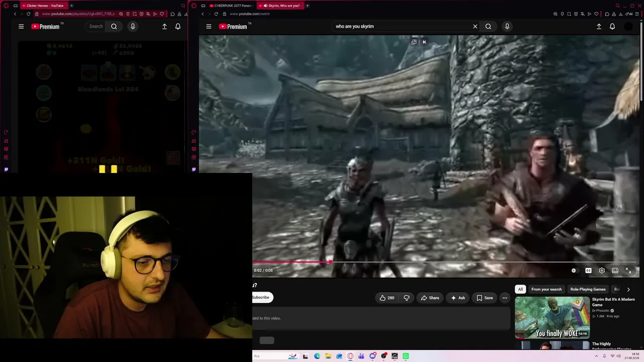The width and height of the screenshot is (644, 362).
Task: Visit the Dr Phoxotic channel
Action: (x=601, y=311)
